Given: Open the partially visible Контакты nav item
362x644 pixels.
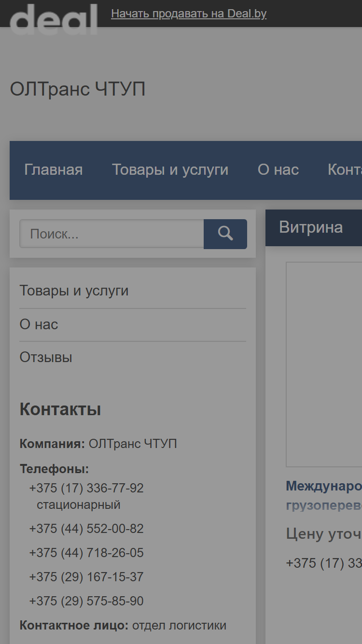Looking at the screenshot, I should coord(345,170).
